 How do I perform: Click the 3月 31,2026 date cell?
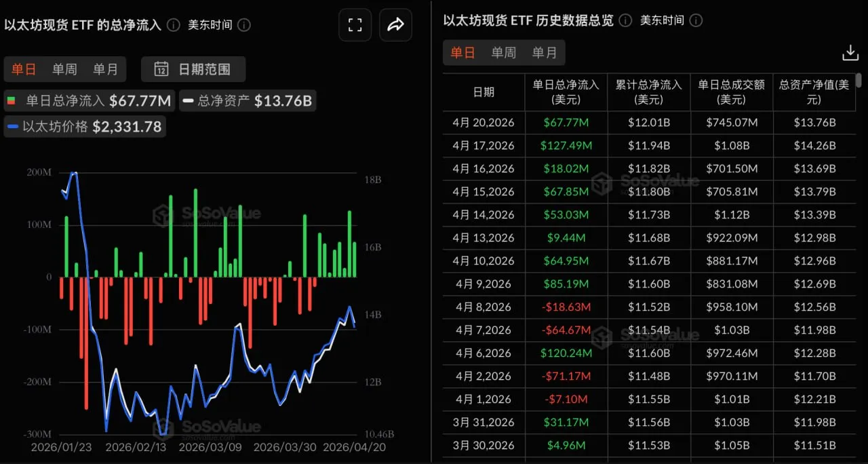click(484, 423)
